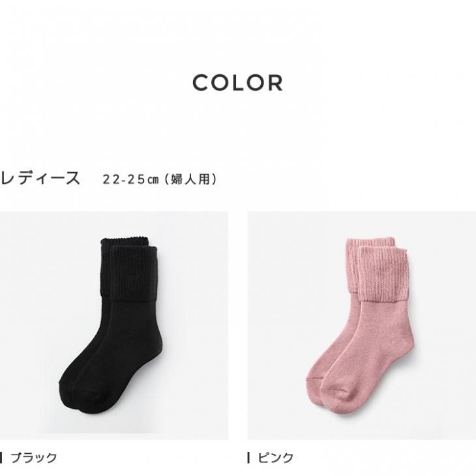476x476 pixels.
Task: Click the COLOR section heading
Action: click(238, 83)
